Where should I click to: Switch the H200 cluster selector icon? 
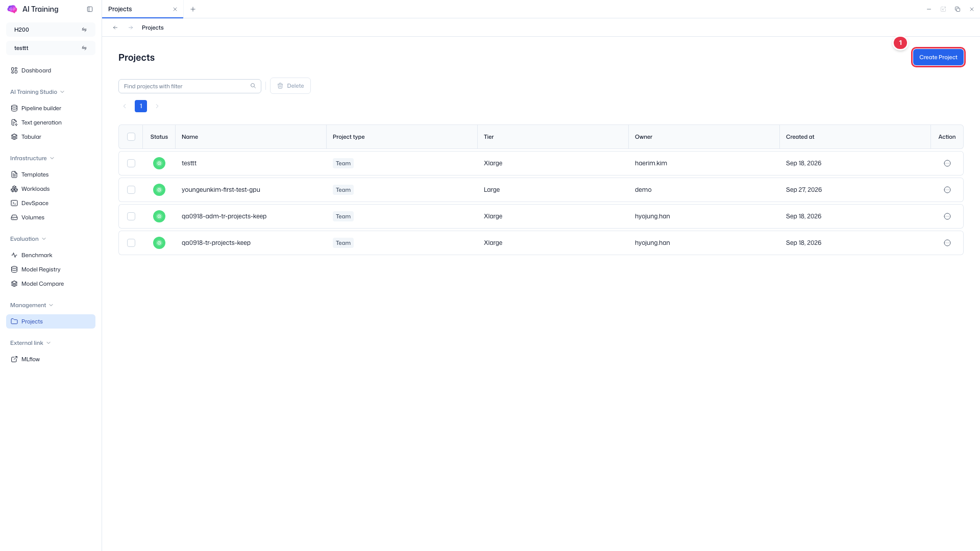[84, 30]
